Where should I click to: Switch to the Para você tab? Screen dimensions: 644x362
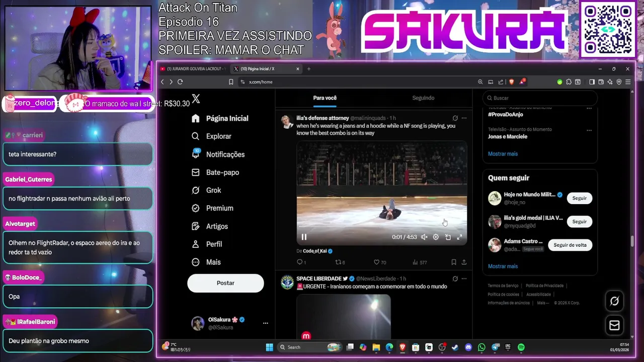pos(325,98)
